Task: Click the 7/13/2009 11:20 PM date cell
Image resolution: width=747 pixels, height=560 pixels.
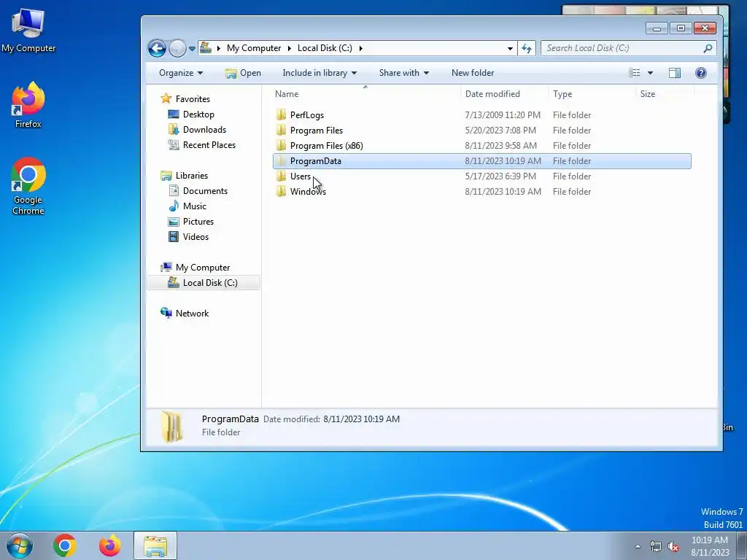Action: pos(503,114)
